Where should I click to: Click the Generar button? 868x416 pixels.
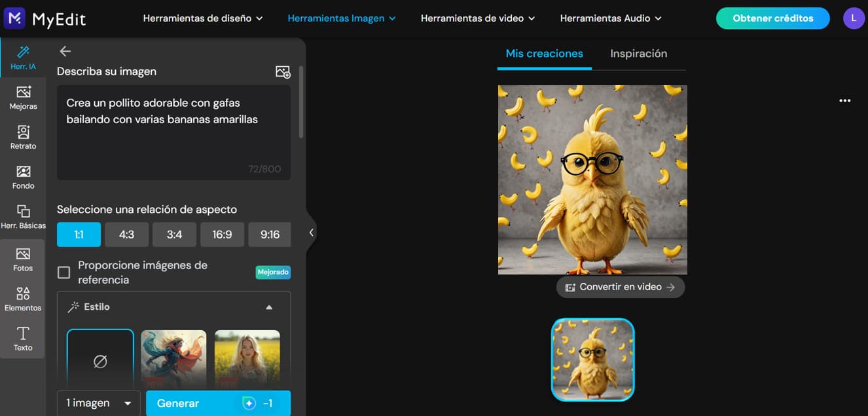[x=218, y=403]
